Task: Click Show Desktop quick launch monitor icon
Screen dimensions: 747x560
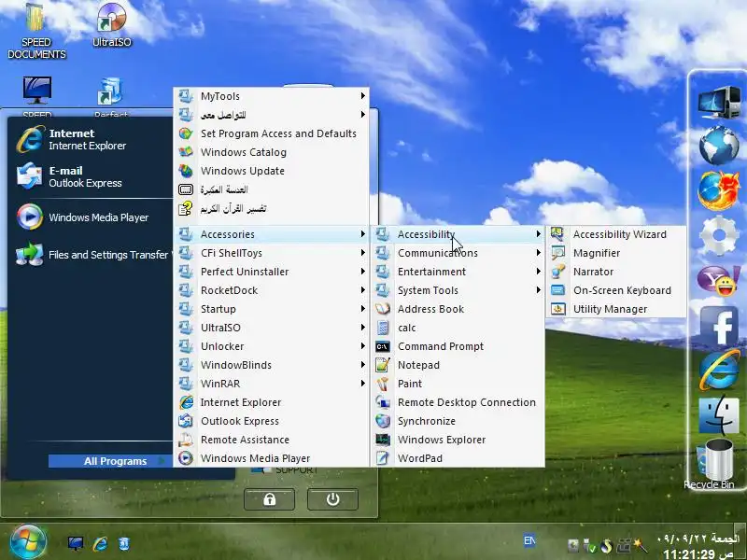Action: pos(76,543)
